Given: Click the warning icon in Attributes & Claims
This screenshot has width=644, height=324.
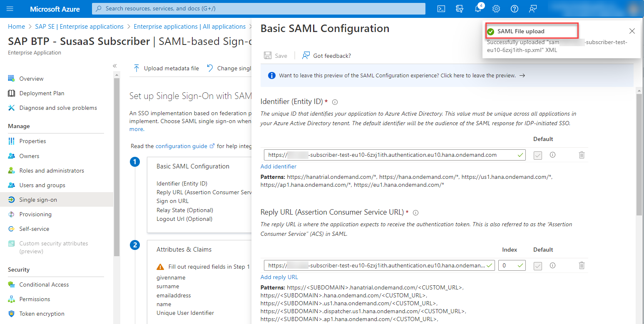Looking at the screenshot, I should 160,267.
